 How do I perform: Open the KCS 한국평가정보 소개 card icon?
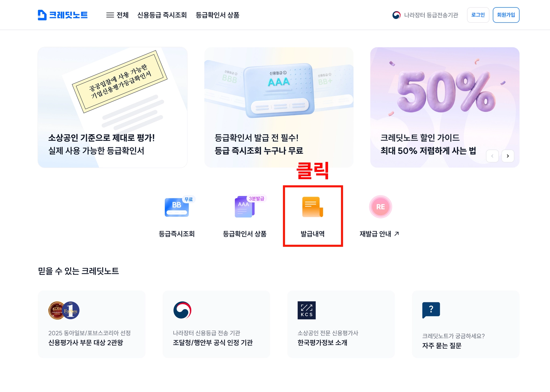[306, 310]
